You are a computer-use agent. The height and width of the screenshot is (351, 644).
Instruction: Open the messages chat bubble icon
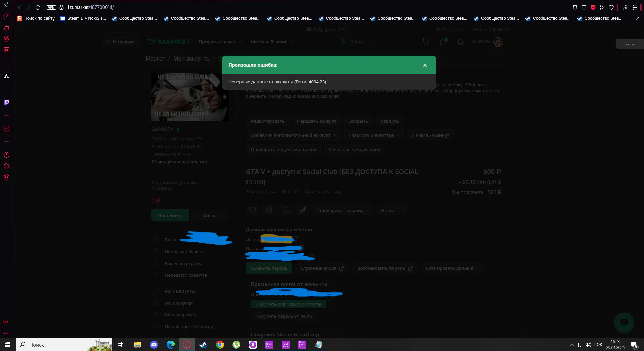443,42
